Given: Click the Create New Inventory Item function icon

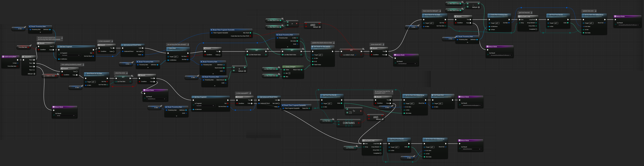Looking at the screenshot, I should pyautogui.click(x=489, y=15).
